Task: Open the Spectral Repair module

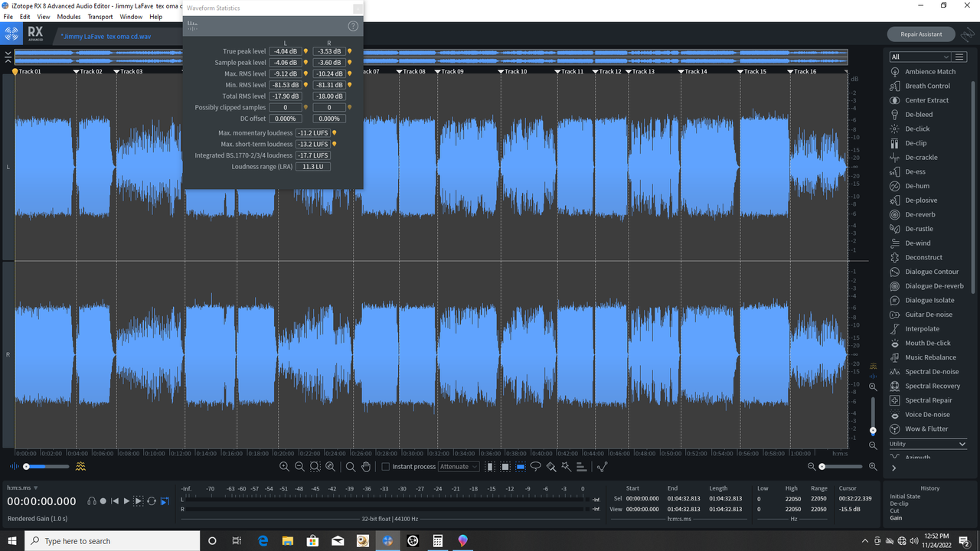Action: point(921,400)
